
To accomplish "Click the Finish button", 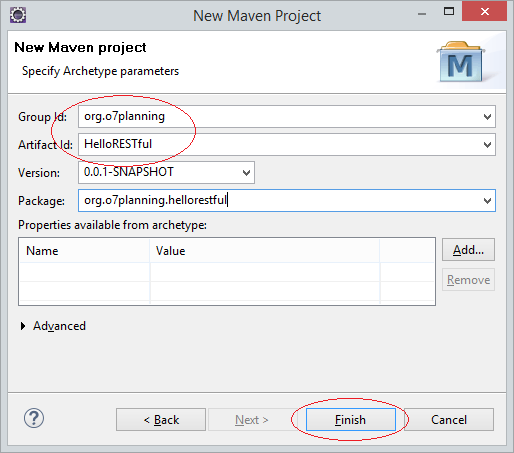I will click(351, 420).
